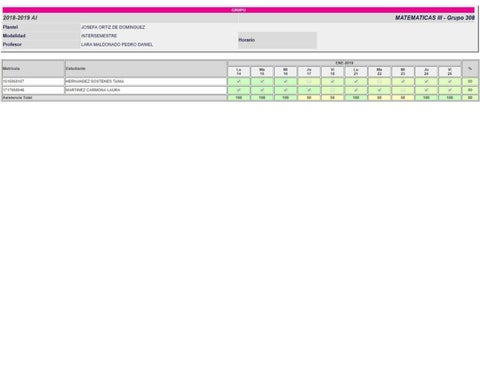Toggle Ju 17 attendance for Hernandez Sostenes

(x=309, y=81)
